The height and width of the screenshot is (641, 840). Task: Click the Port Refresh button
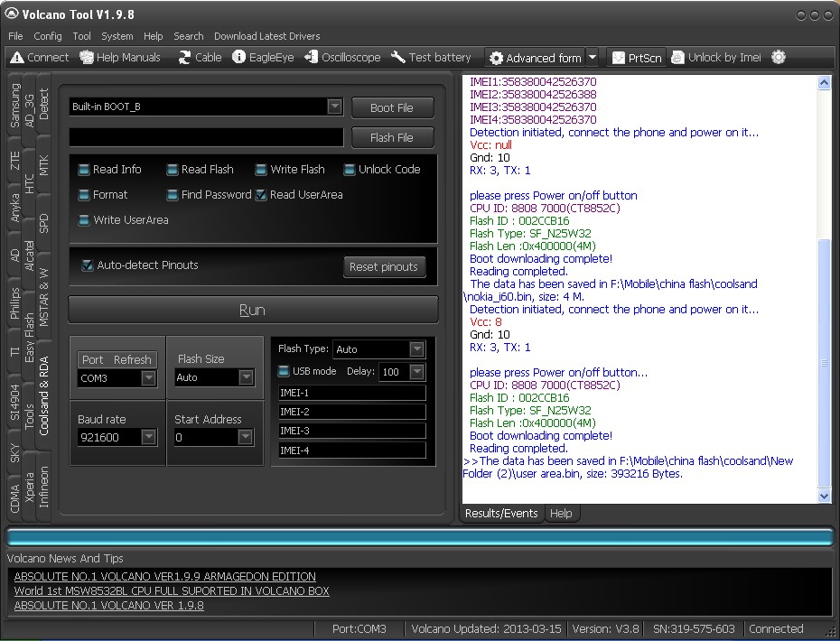tap(117, 360)
